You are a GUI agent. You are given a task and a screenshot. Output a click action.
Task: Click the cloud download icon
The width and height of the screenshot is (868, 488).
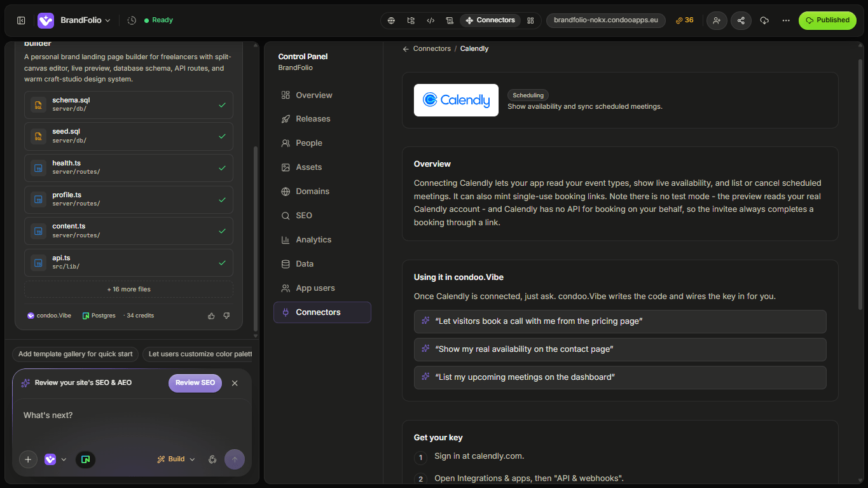(764, 20)
